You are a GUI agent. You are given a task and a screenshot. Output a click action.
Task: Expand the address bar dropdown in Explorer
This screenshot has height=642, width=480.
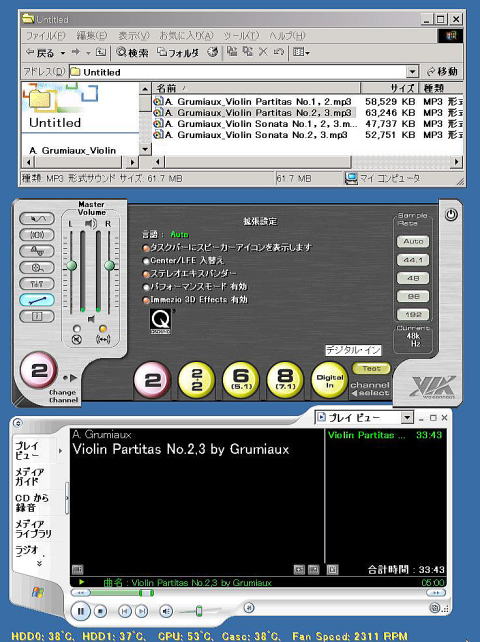coord(412,72)
